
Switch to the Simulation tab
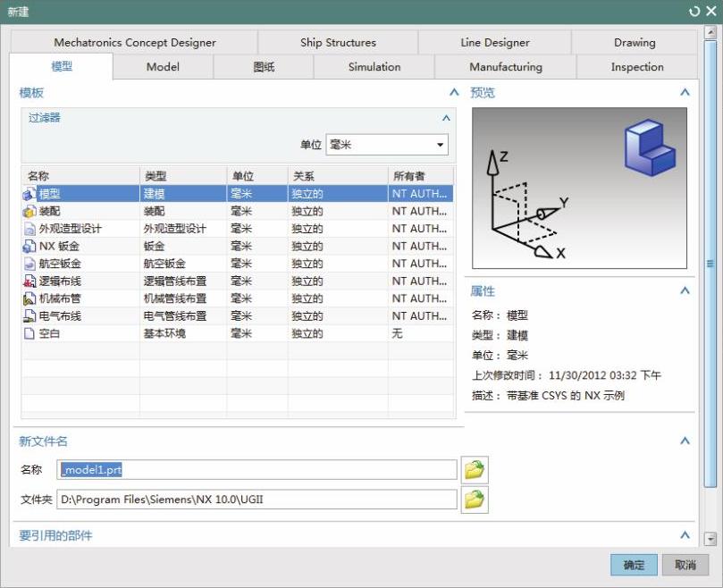[x=374, y=67]
